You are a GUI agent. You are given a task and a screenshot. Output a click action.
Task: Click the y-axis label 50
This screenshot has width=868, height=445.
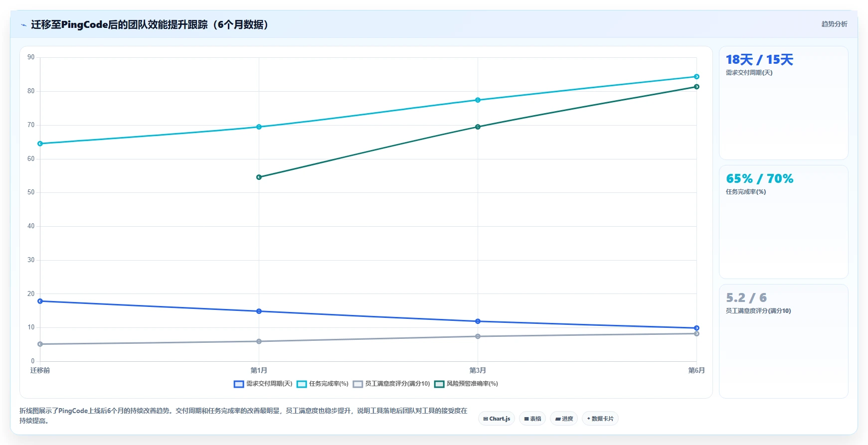(x=31, y=192)
